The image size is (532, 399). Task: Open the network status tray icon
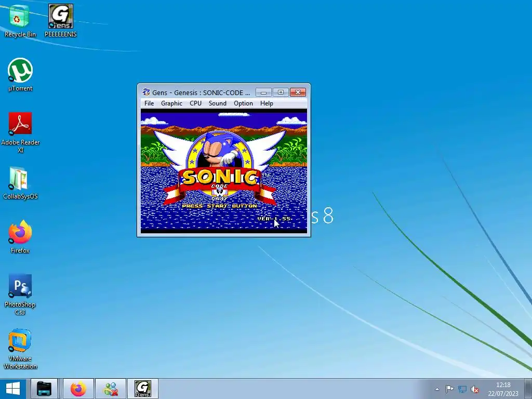pyautogui.click(x=462, y=389)
